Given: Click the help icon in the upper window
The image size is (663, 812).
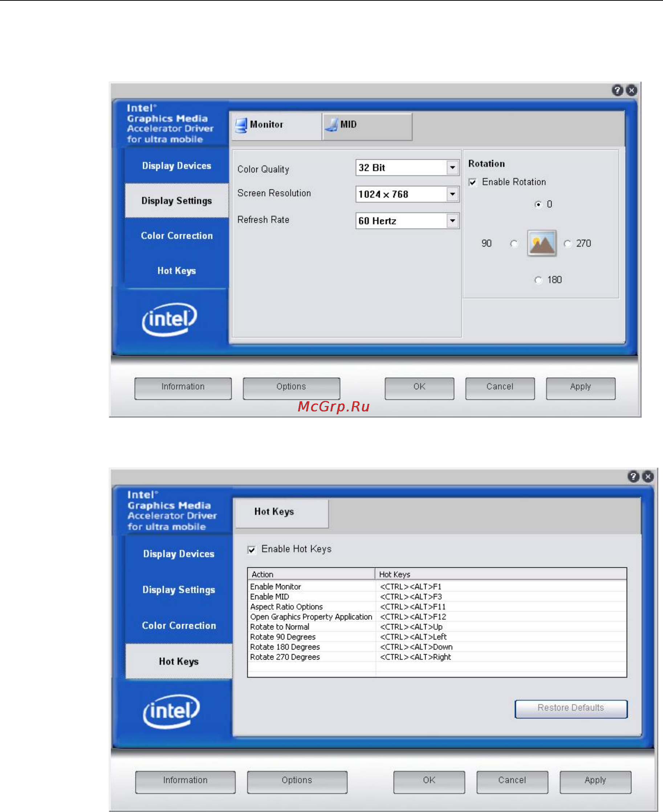Looking at the screenshot, I should click(x=617, y=90).
